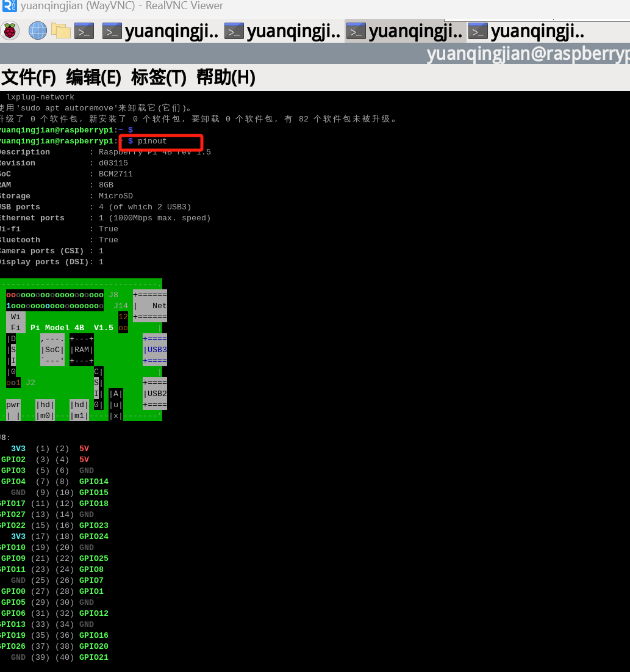Click the SoC chip block in diagram

[x=52, y=350]
